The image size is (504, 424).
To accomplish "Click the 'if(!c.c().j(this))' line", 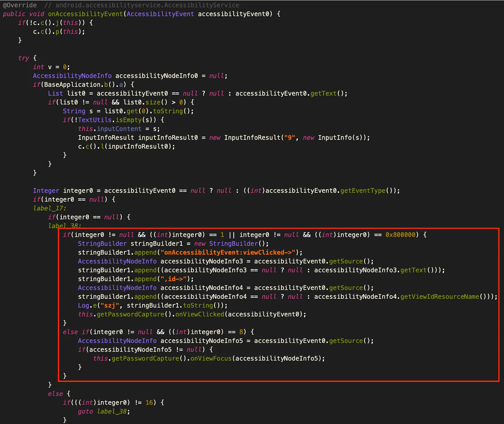I will pyautogui.click(x=55, y=23).
